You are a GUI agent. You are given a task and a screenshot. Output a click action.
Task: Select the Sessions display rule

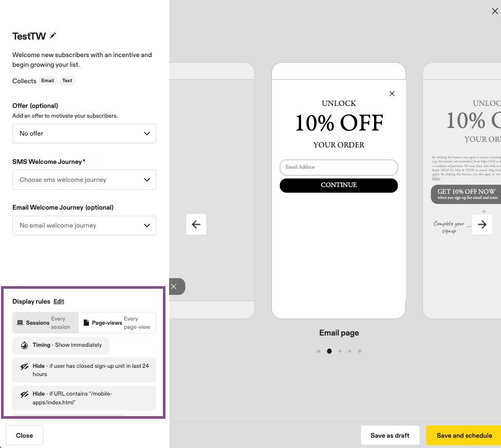click(x=45, y=323)
